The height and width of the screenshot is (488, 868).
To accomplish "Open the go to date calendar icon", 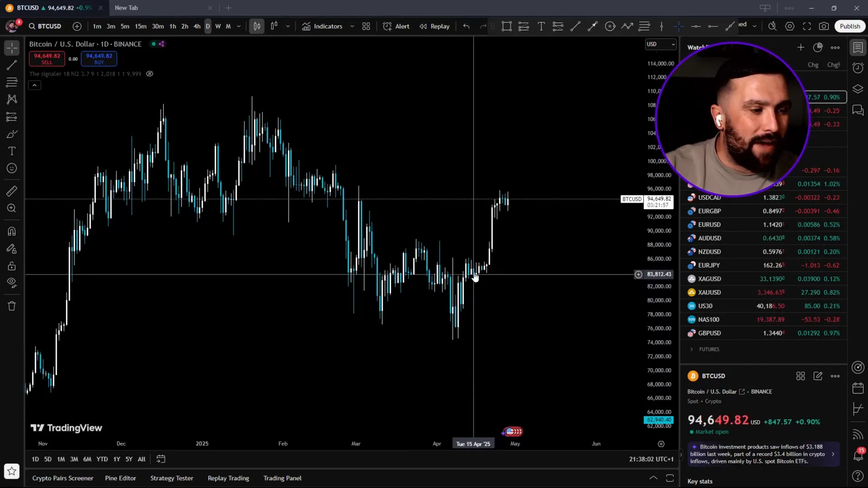I will 160,459.
